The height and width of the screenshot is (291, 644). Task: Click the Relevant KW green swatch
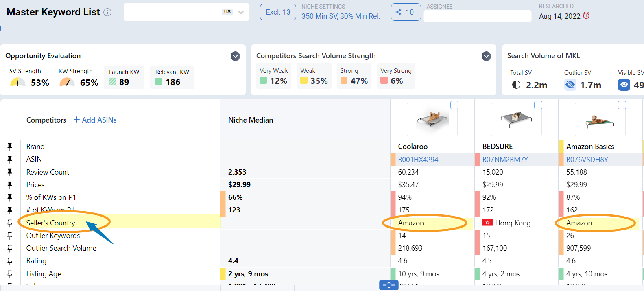tap(159, 82)
